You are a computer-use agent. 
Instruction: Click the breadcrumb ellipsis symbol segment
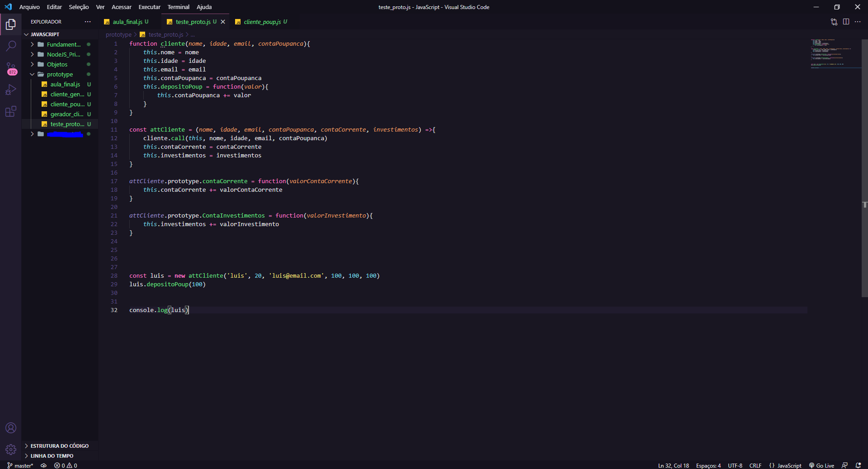coord(193,35)
